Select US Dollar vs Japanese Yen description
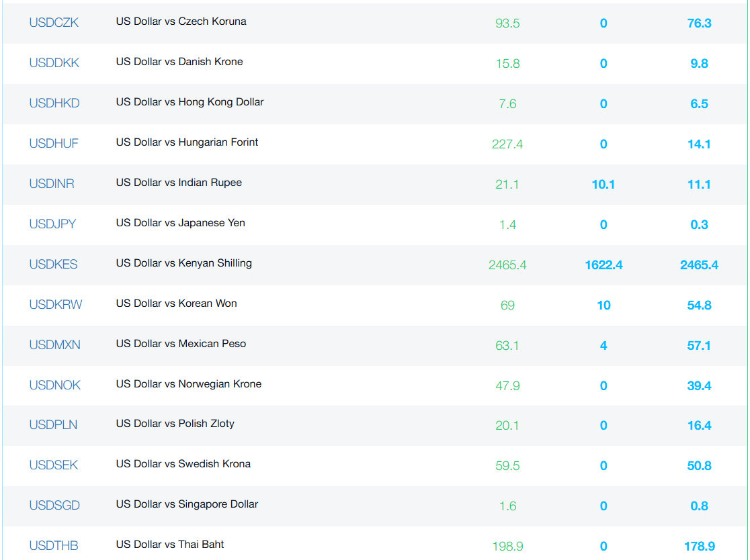This screenshot has width=750, height=560. point(180,223)
